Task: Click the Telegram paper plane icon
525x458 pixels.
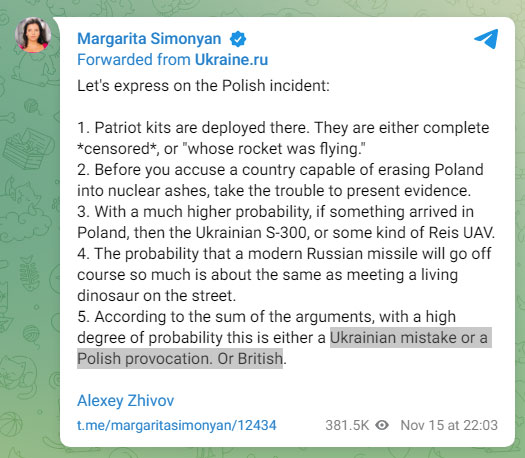Action: coord(486,39)
